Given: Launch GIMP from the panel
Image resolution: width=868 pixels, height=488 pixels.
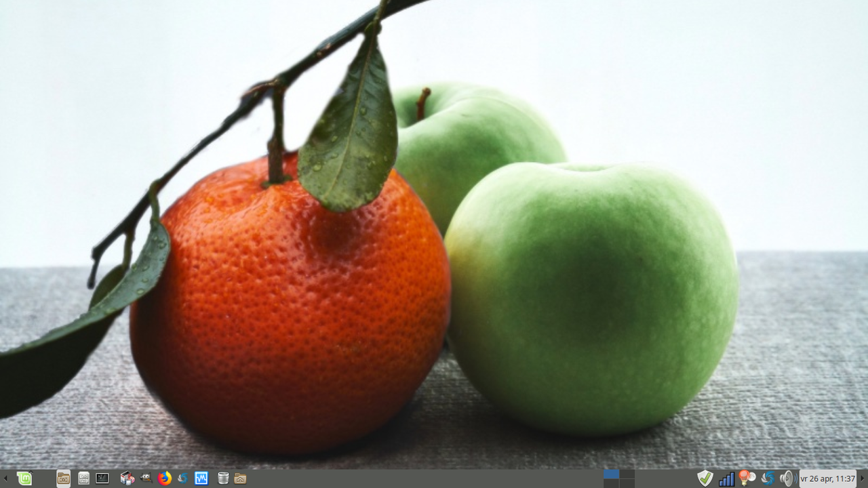Looking at the screenshot, I should [146, 479].
